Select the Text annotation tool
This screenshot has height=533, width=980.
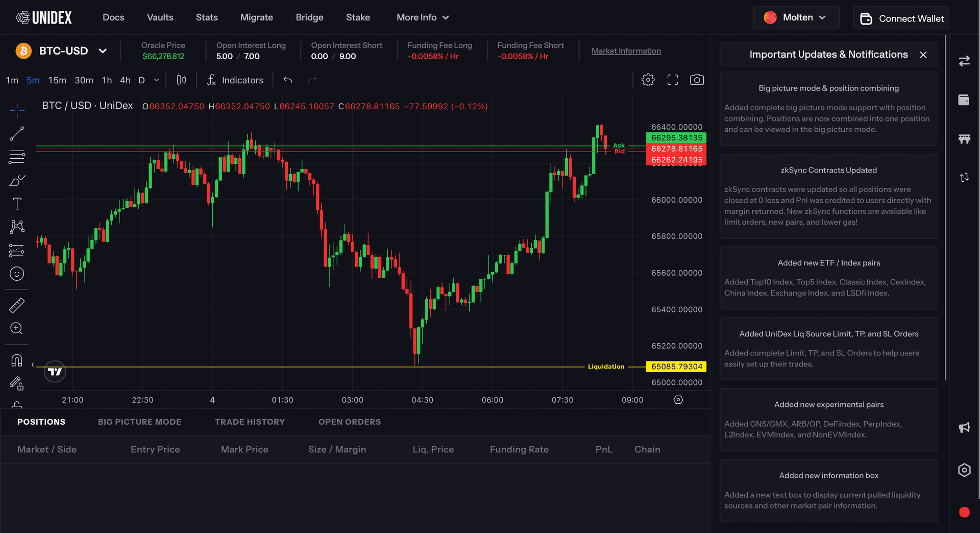[17, 204]
